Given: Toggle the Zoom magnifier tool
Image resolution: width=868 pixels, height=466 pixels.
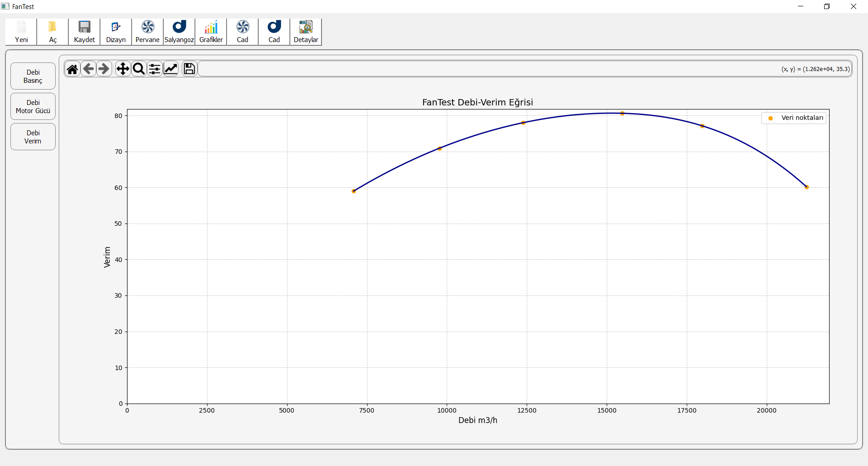Looking at the screenshot, I should pos(139,69).
